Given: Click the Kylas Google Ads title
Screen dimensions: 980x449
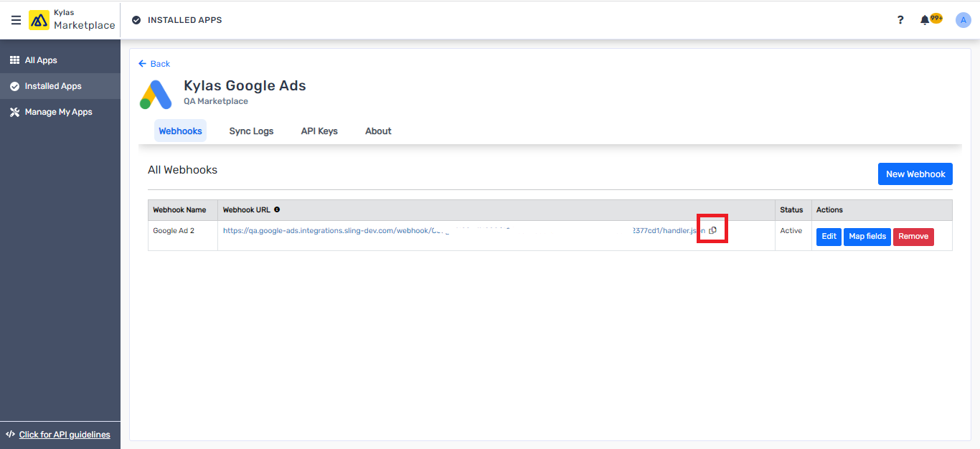Looking at the screenshot, I should point(245,86).
